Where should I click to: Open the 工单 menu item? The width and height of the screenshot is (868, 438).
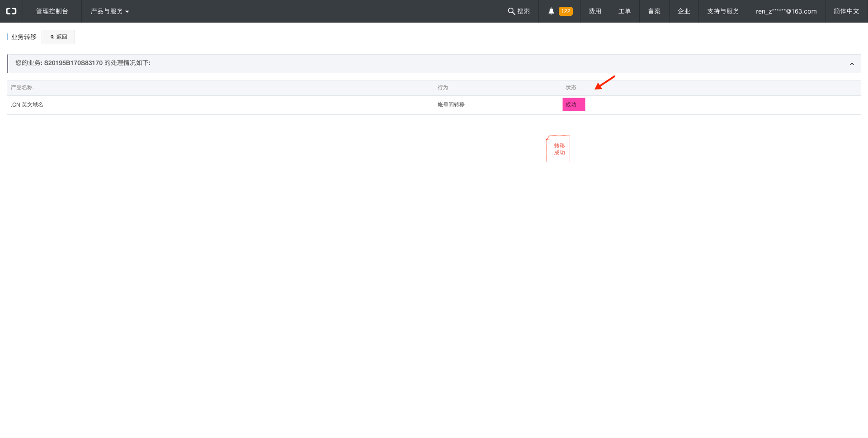coord(624,11)
